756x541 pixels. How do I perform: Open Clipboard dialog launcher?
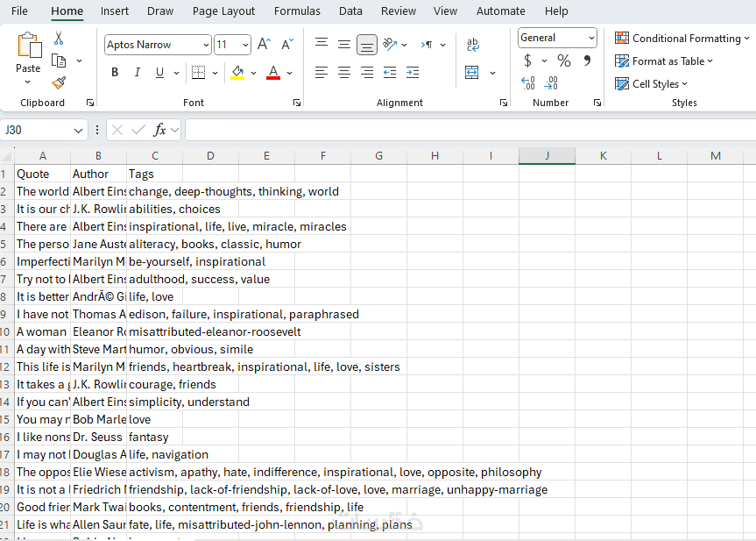[x=90, y=103]
